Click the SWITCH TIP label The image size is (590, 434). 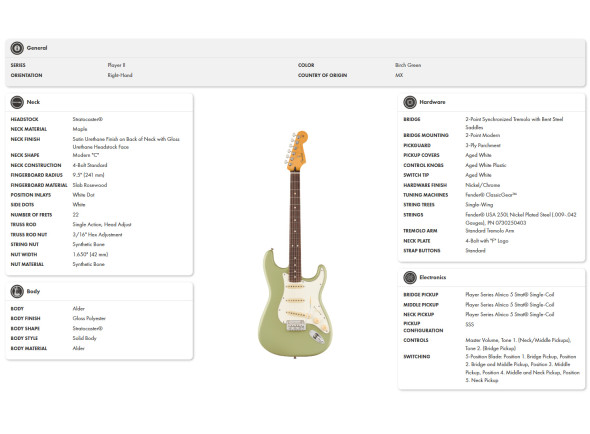tap(416, 175)
